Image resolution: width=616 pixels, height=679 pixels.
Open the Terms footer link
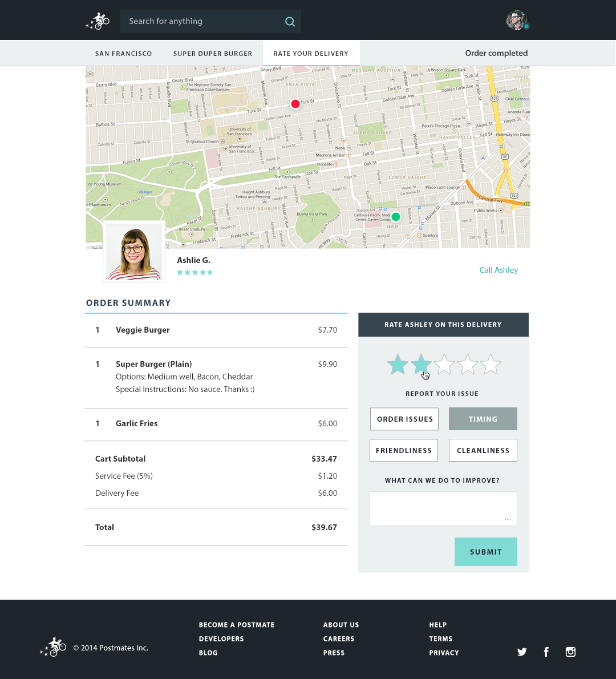click(x=441, y=638)
